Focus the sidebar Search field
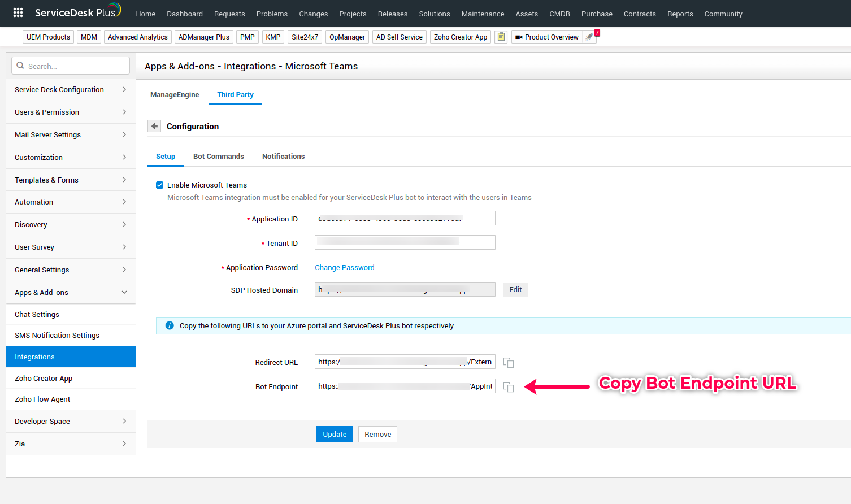The height and width of the screenshot is (504, 851). tap(71, 66)
